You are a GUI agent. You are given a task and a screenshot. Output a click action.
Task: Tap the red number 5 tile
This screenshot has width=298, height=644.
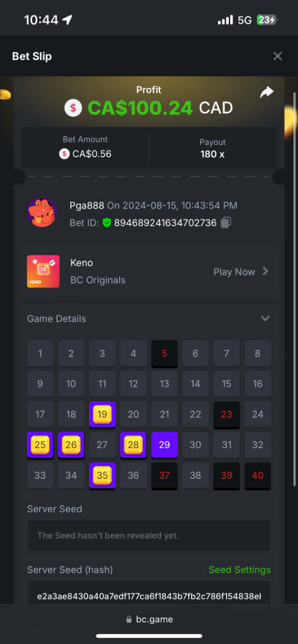coord(164,354)
